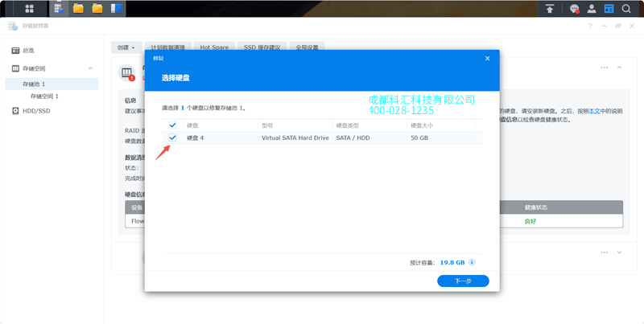Open the folder icon beside Storage Manager in taskbar
Screen dimensions: 644x324
tap(78, 8)
